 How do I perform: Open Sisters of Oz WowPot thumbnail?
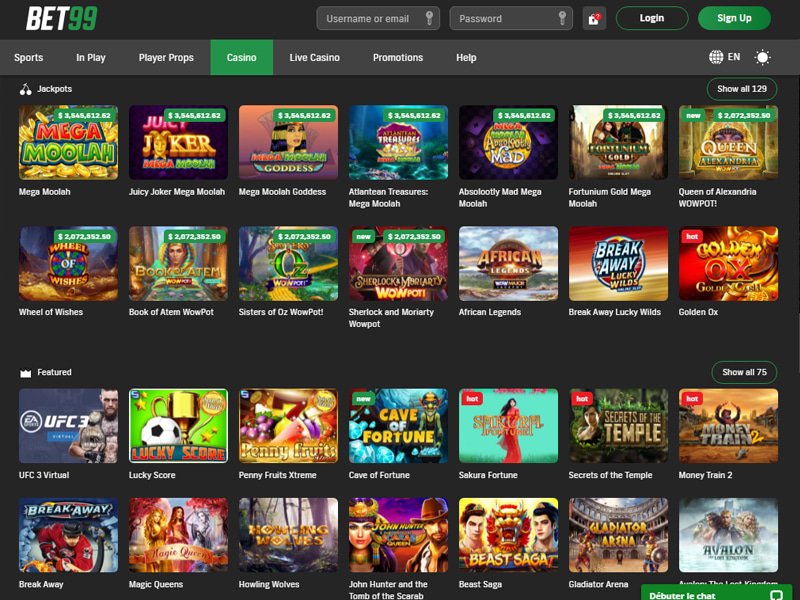tap(288, 263)
